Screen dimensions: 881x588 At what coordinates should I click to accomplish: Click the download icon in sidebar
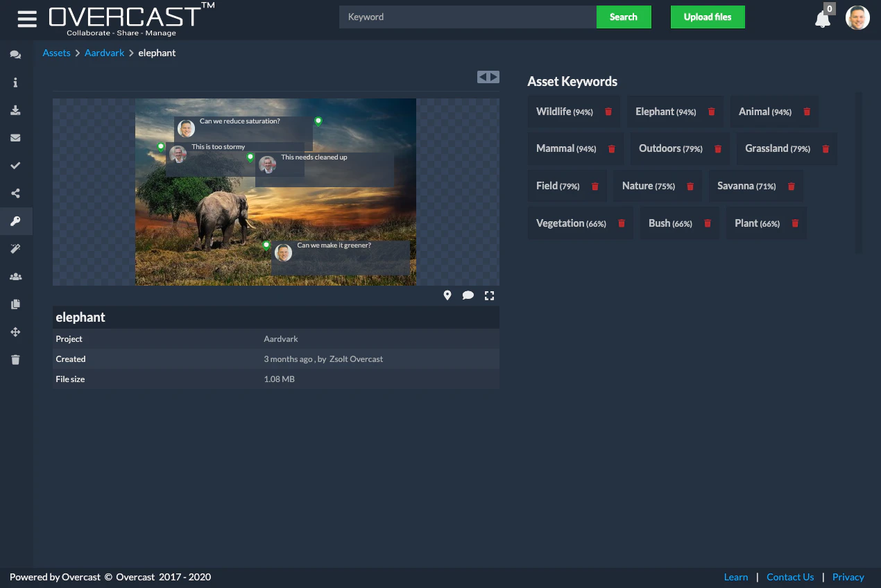click(x=15, y=110)
